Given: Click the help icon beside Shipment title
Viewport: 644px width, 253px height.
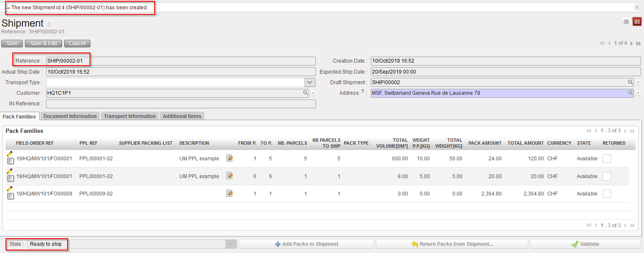Looking at the screenshot, I should point(49,24).
